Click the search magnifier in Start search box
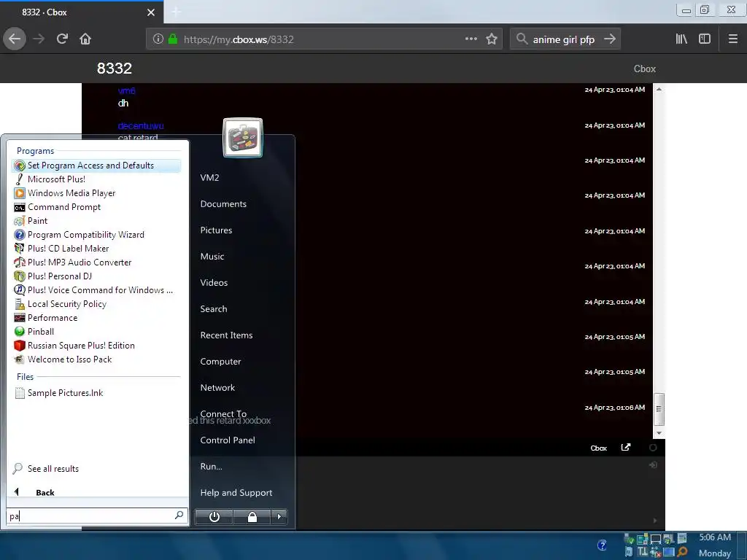Image resolution: width=747 pixels, height=560 pixels. click(x=179, y=516)
